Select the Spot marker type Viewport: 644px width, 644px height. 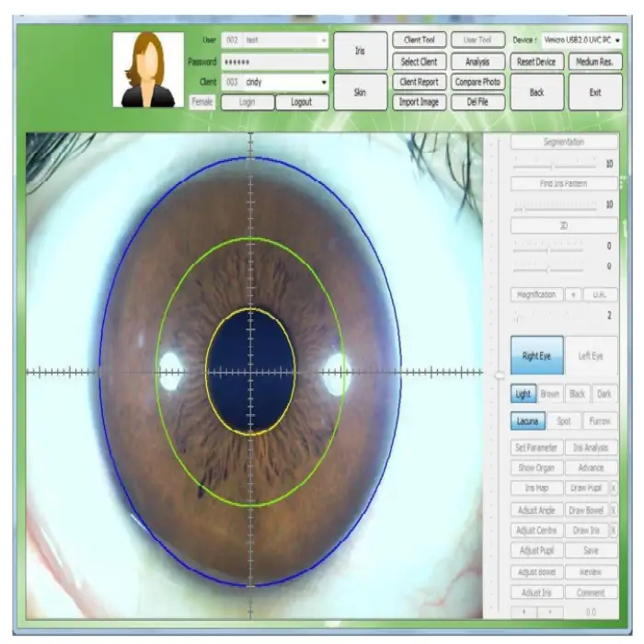(564, 421)
